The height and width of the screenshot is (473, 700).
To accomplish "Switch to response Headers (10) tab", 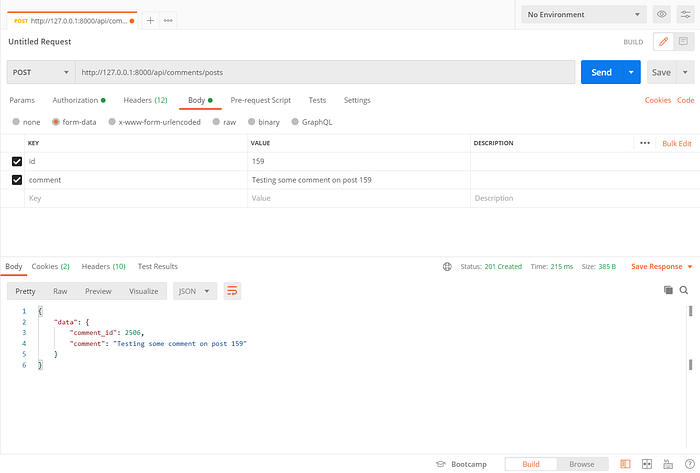I will click(104, 266).
